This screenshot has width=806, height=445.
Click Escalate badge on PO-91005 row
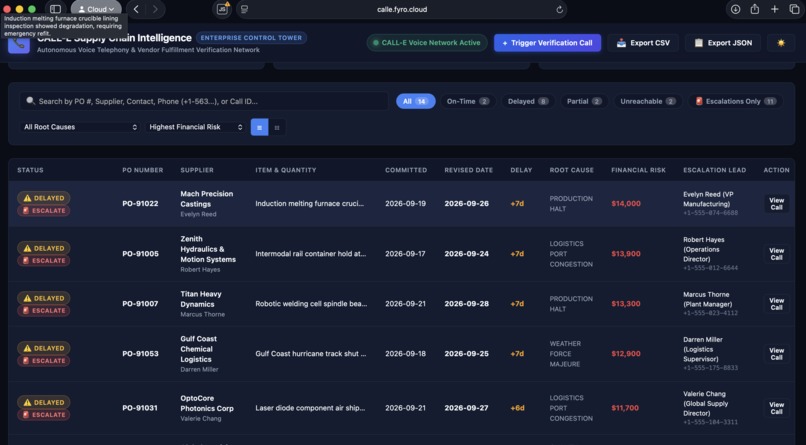(44, 261)
